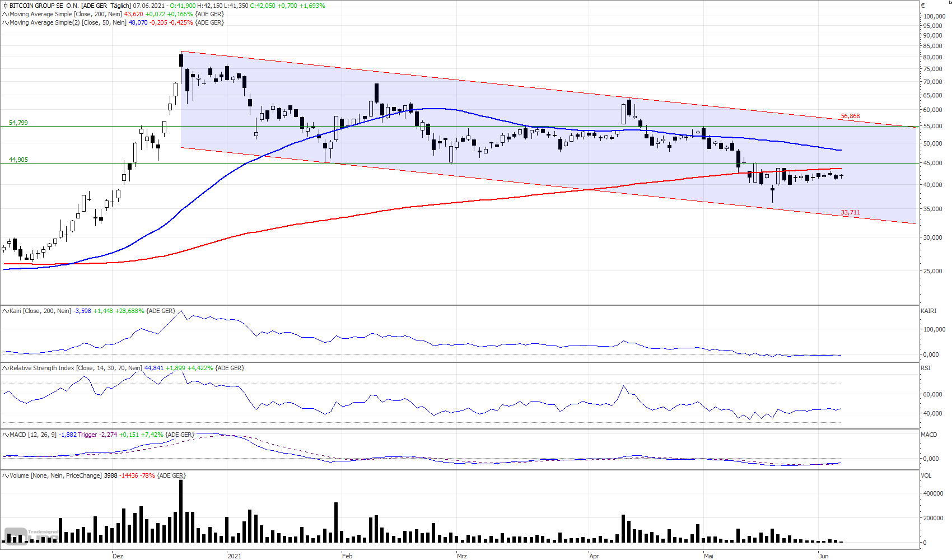Click the 60,000 RSI axis label

933,394
